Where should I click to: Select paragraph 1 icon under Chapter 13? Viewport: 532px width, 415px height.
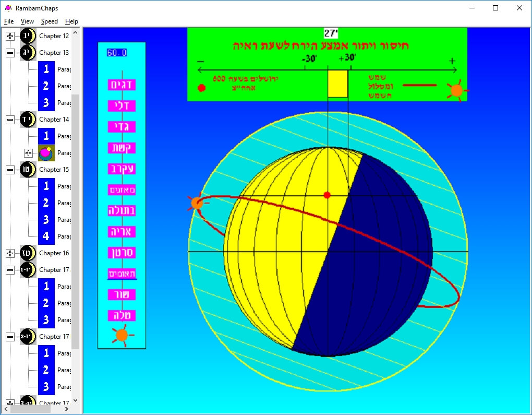coord(46,69)
